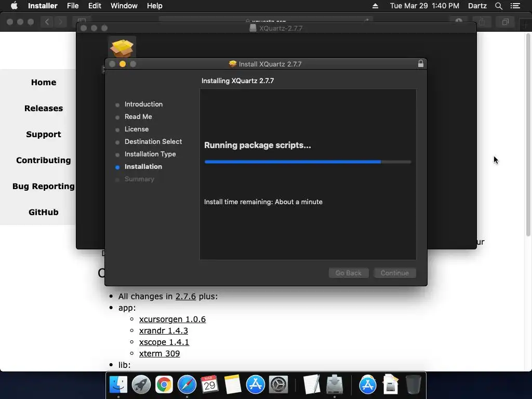Open the GitHub link in sidebar

pos(44,212)
